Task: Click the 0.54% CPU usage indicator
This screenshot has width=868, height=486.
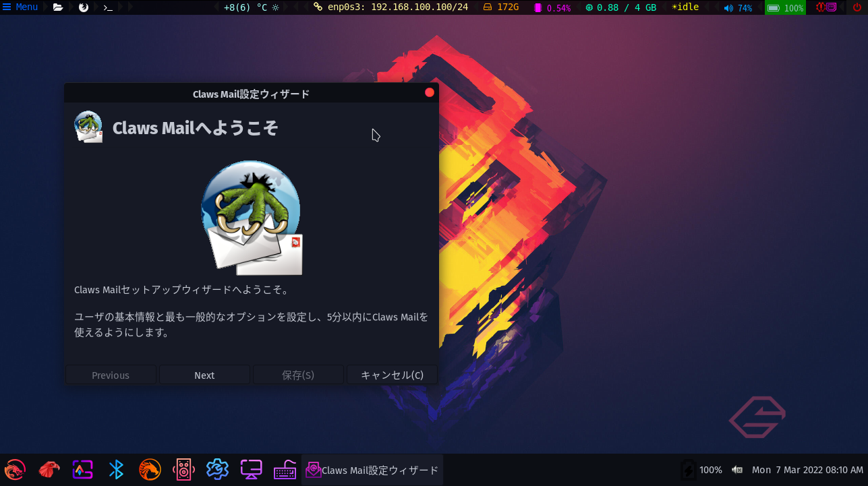Action: click(x=552, y=8)
